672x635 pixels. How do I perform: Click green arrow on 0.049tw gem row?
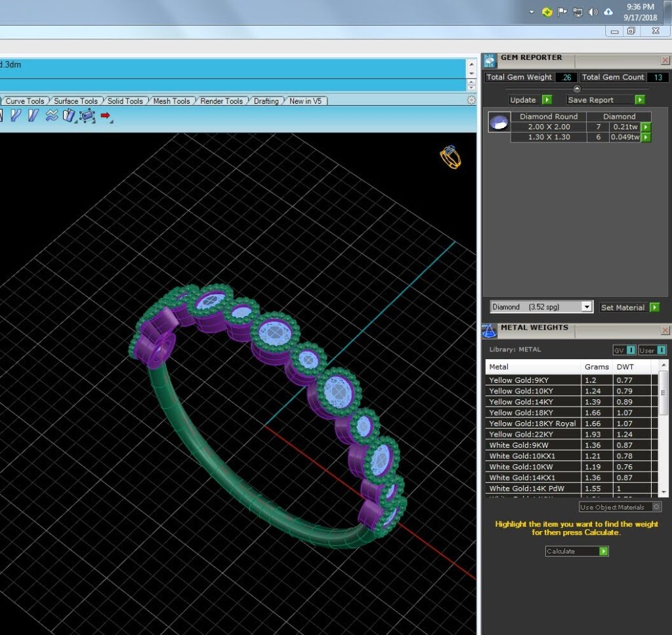[x=646, y=137]
